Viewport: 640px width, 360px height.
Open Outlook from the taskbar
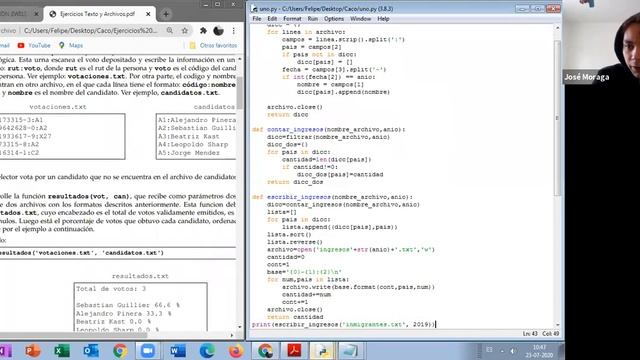(91, 351)
